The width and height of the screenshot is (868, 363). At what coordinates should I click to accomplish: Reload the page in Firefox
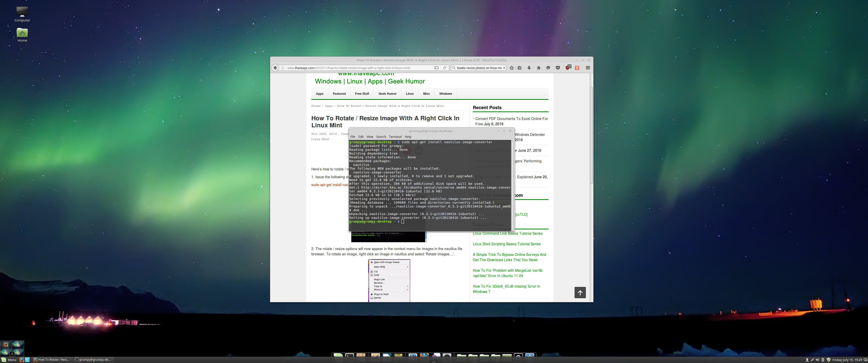(x=444, y=68)
